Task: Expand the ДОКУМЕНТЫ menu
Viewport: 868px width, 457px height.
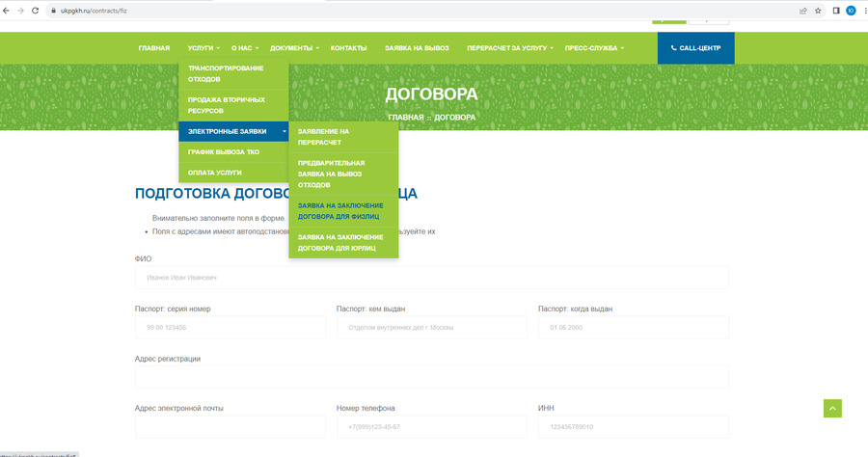Action: 294,48
